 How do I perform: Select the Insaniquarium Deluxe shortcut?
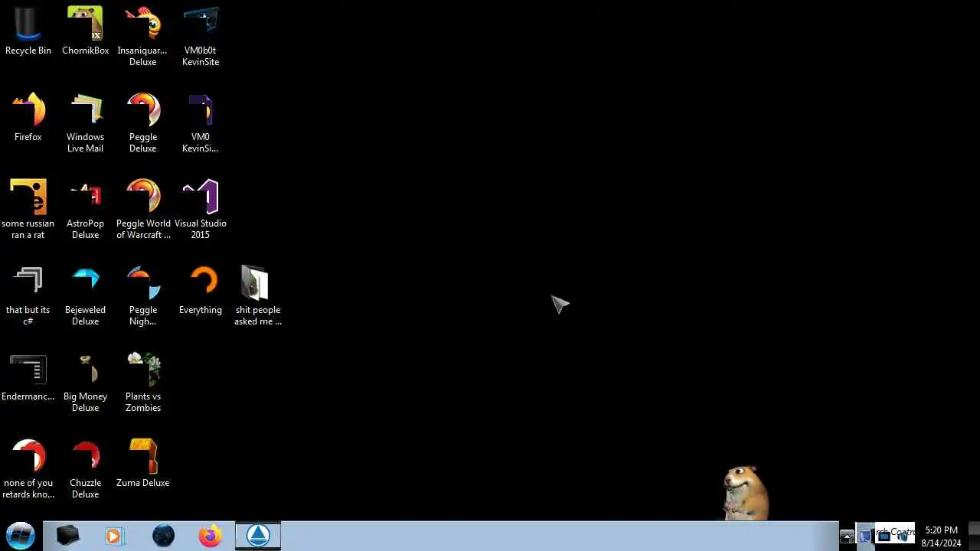[142, 37]
